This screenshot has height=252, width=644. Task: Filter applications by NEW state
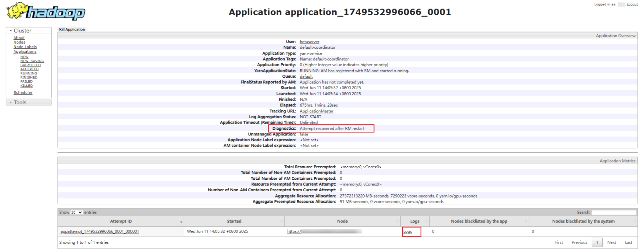[24, 57]
